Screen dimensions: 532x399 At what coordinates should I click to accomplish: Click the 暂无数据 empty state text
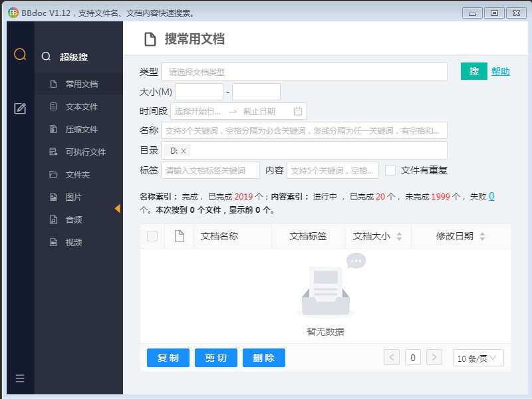pyautogui.click(x=325, y=331)
